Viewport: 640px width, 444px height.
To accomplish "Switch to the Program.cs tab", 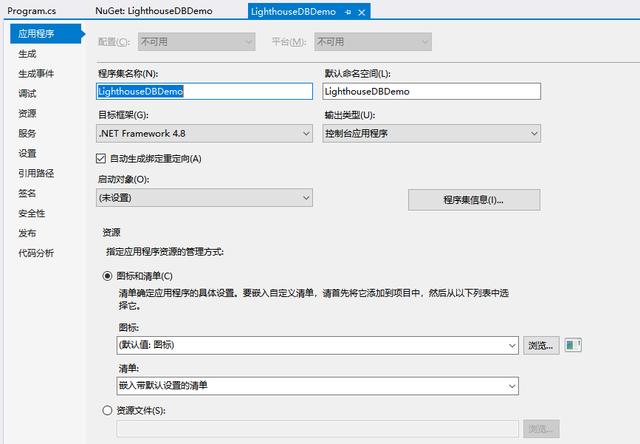I will click(x=32, y=11).
